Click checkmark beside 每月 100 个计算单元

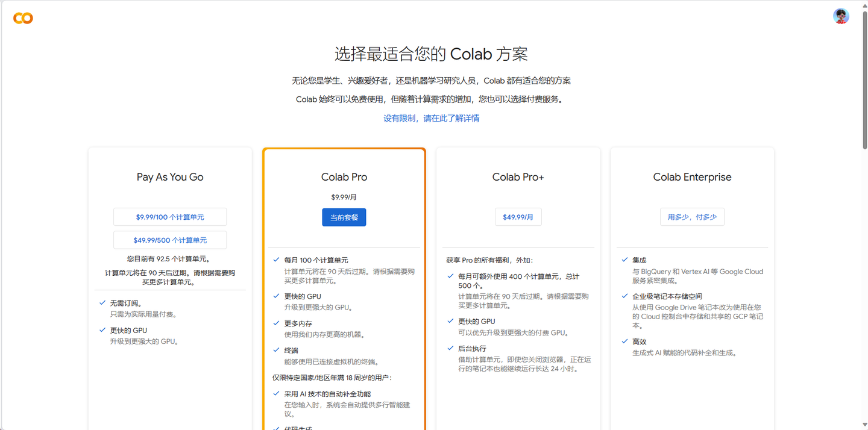point(275,260)
